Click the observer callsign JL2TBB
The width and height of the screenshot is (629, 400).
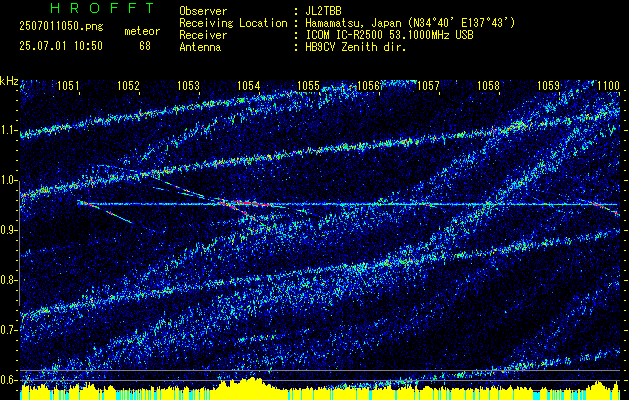pyautogui.click(x=323, y=11)
